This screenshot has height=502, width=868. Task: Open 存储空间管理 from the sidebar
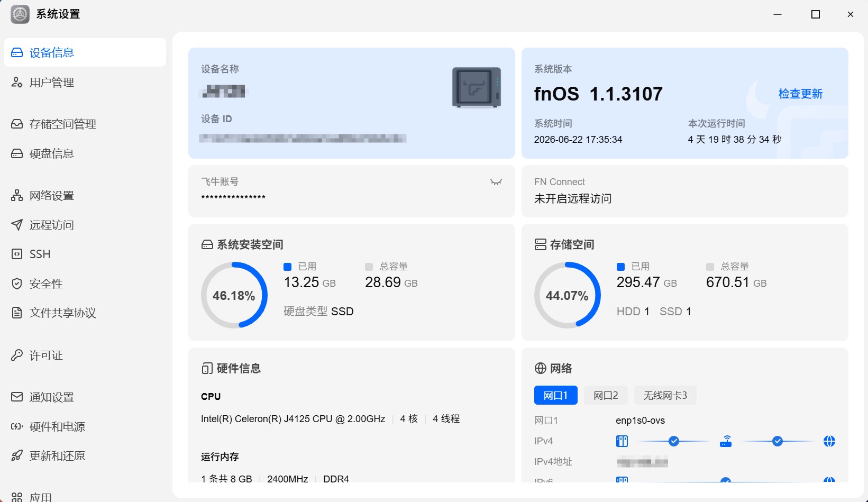[x=85, y=124]
